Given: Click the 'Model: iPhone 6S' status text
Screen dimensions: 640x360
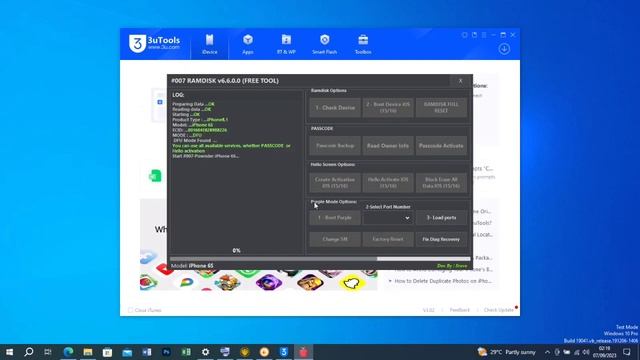Looking at the screenshot, I should [x=192, y=266].
